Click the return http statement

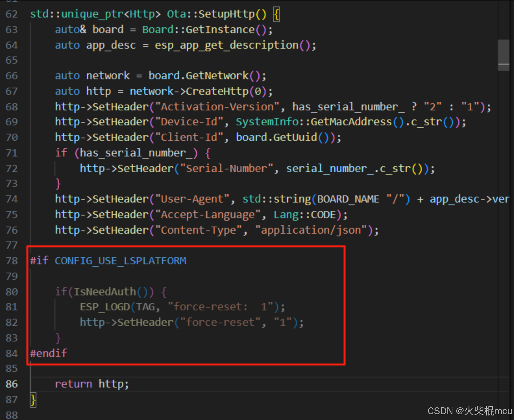pos(92,384)
